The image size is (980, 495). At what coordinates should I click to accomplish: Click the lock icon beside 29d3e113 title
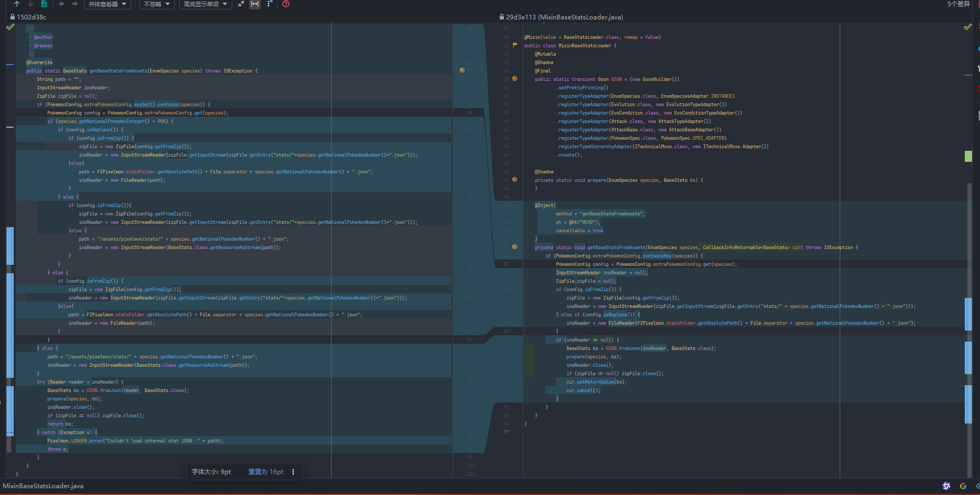(502, 17)
